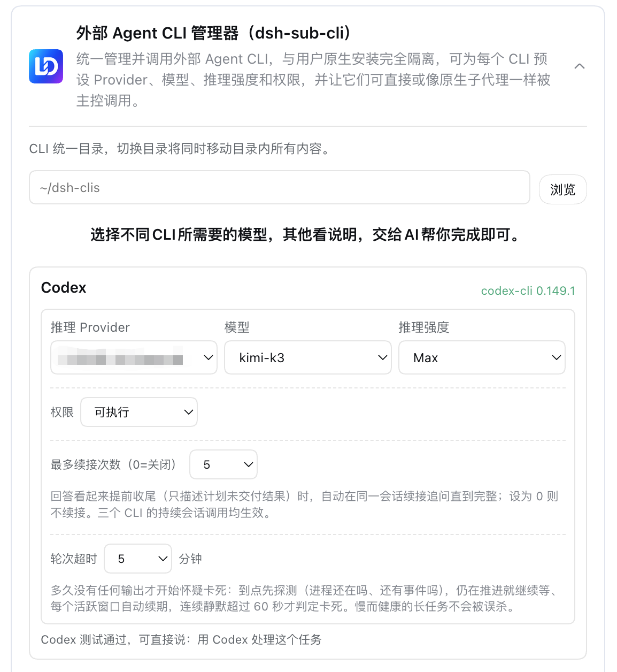Click the 分钟 unit text

190,559
